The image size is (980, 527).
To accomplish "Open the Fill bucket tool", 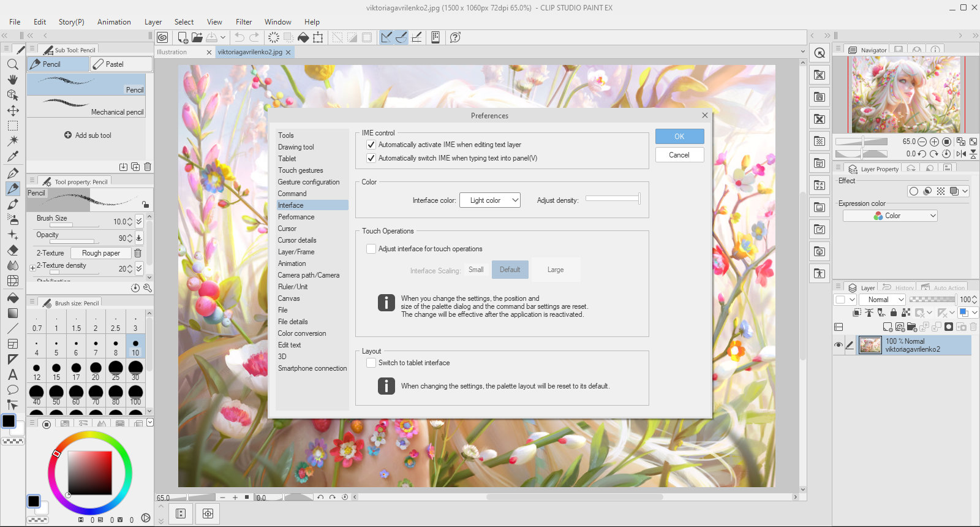I will [13, 298].
